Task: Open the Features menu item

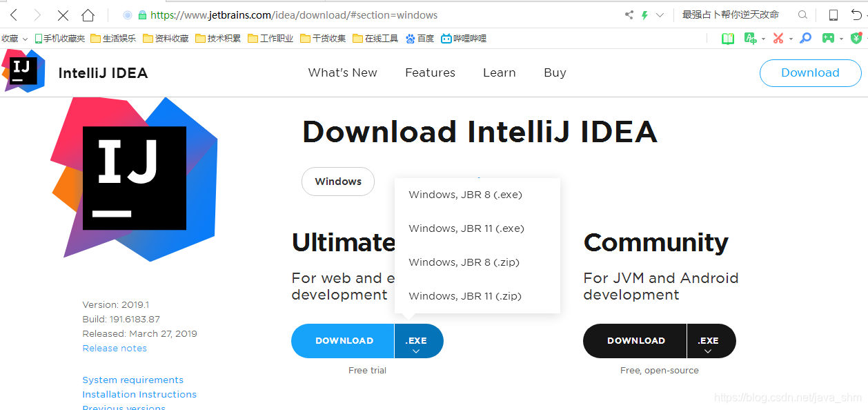Action: point(430,72)
